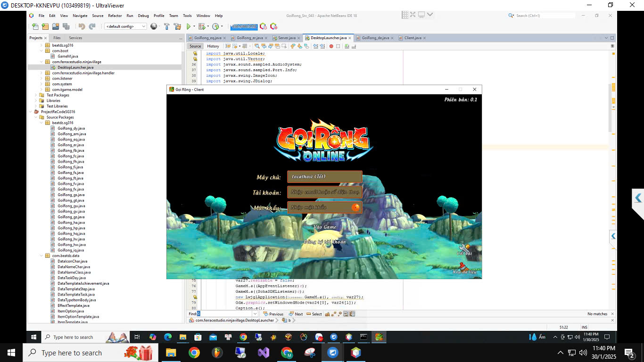Screen dimensions: 644x362
Task: Expand the com.listener package node
Action: [x=41, y=78]
